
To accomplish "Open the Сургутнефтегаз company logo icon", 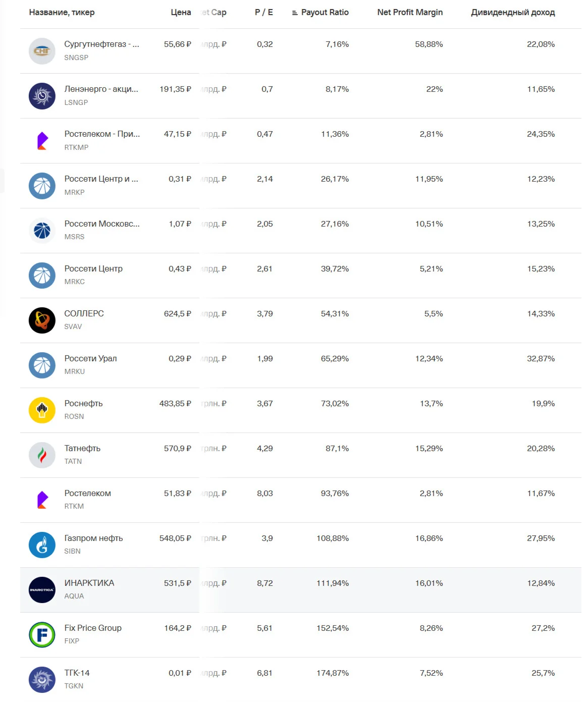I will point(42,51).
